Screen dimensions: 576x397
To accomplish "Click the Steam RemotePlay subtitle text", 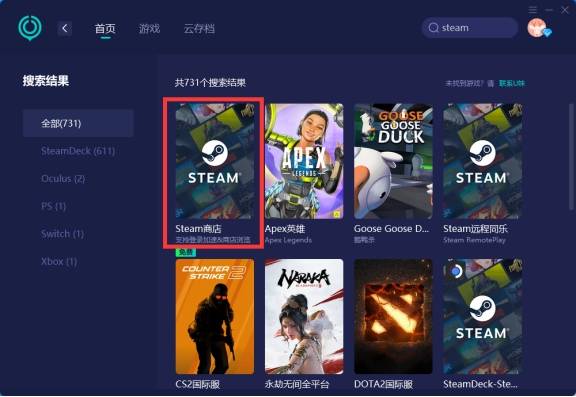I will click(474, 240).
